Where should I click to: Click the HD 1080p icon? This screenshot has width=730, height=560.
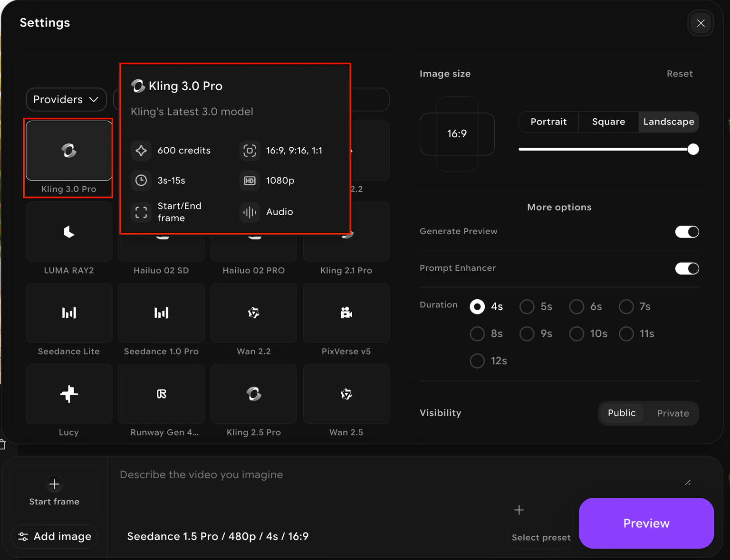pyautogui.click(x=250, y=180)
